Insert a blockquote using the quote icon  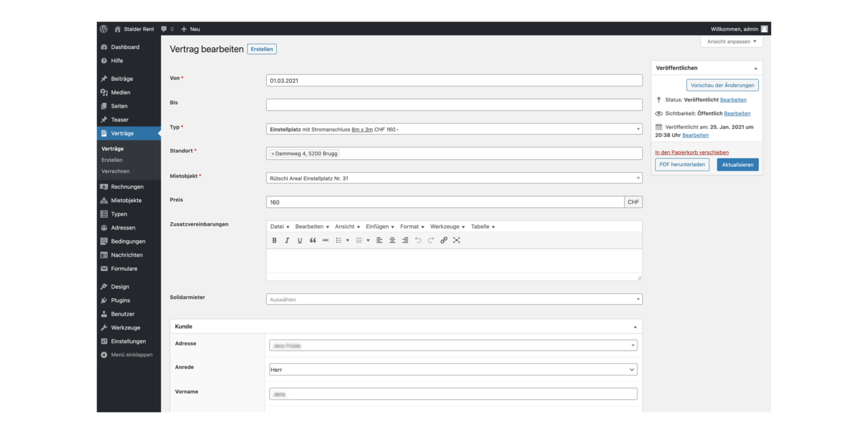(x=312, y=241)
